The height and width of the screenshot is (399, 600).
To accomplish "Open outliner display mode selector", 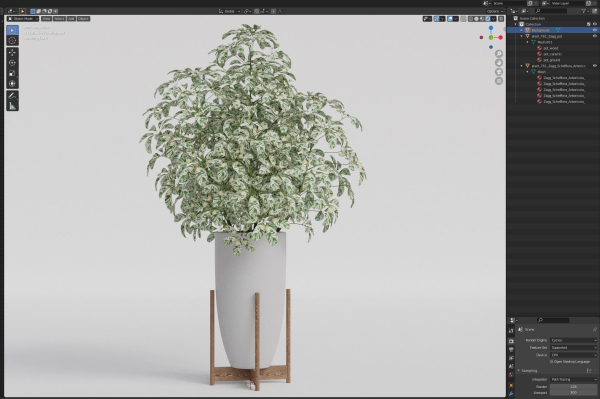I will [x=525, y=11].
